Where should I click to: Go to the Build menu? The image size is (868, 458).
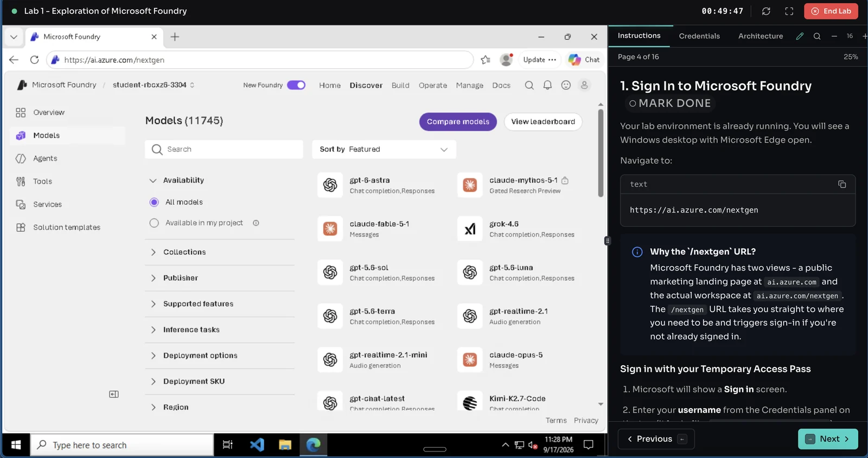pyautogui.click(x=400, y=86)
